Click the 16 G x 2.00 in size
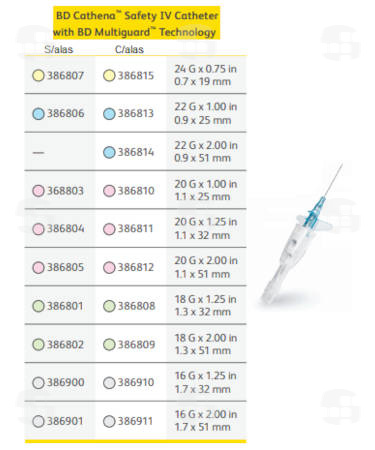The width and height of the screenshot is (375, 450). (206, 414)
